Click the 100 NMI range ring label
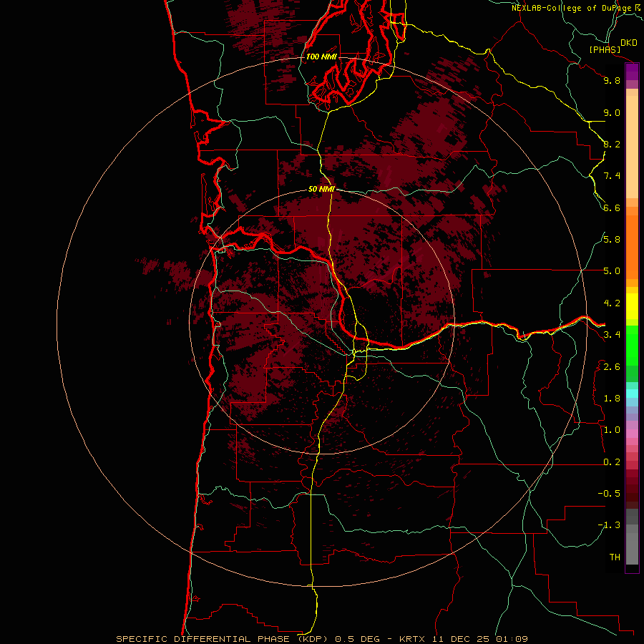This screenshot has width=644, height=644. (x=321, y=57)
